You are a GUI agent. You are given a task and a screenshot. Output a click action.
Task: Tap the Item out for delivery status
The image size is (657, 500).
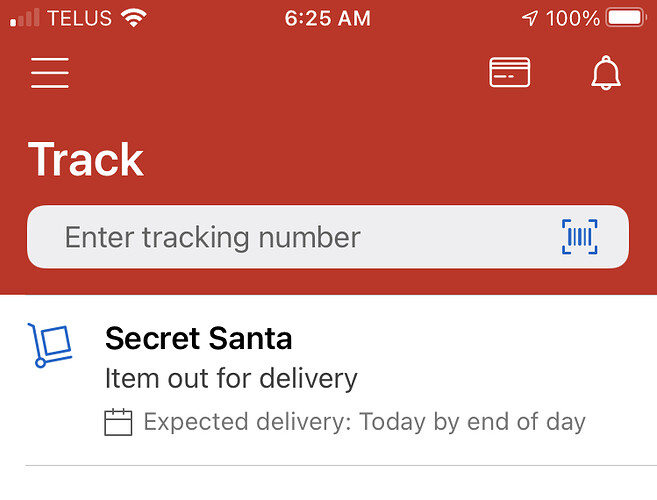click(231, 378)
